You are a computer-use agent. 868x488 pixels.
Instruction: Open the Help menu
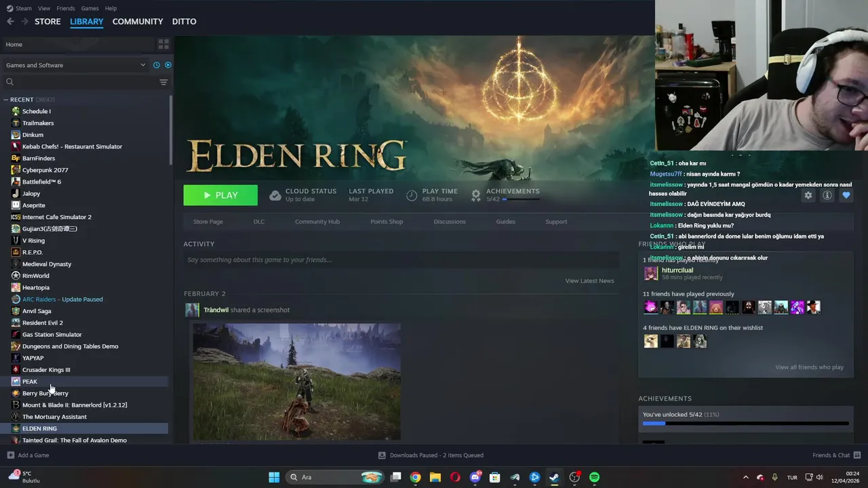tap(111, 8)
